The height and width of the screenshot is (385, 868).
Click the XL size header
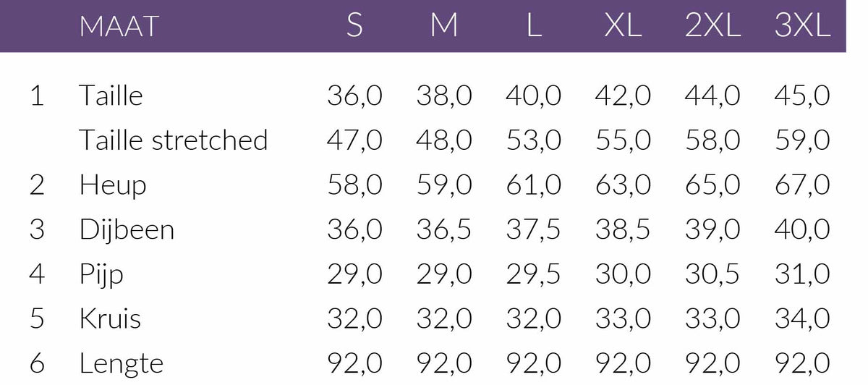pos(623,27)
